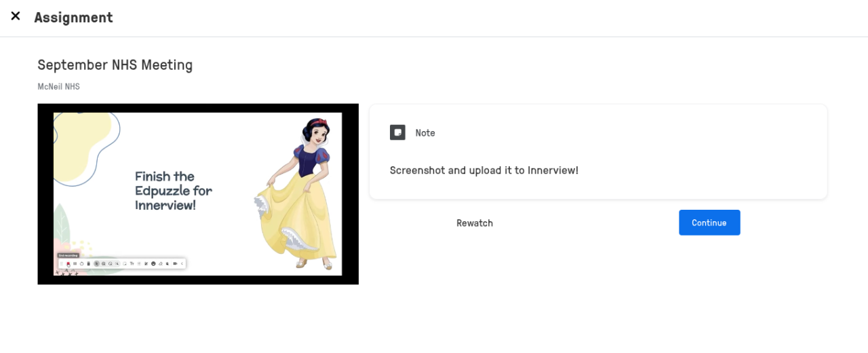
Task: Click the red stop recording icon in video toolbar
Action: pyautogui.click(x=68, y=263)
